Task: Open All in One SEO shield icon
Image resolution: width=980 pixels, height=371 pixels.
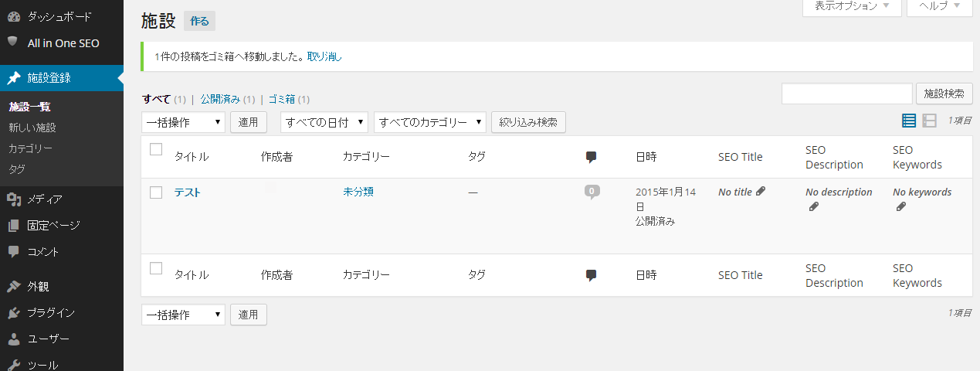Action: pyautogui.click(x=13, y=43)
